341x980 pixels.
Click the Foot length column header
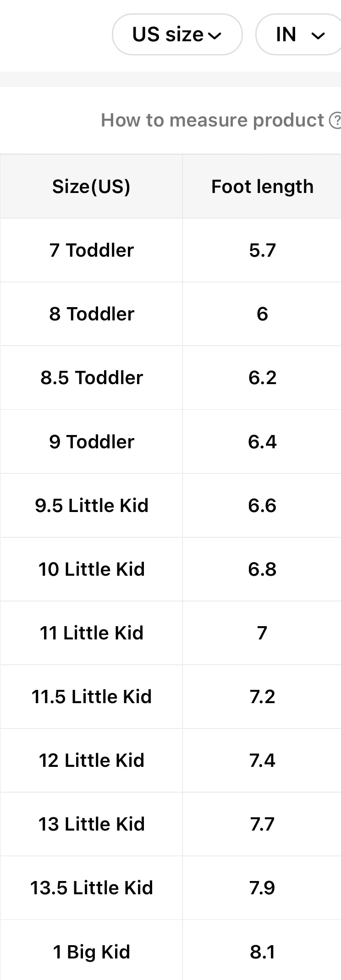(x=262, y=187)
